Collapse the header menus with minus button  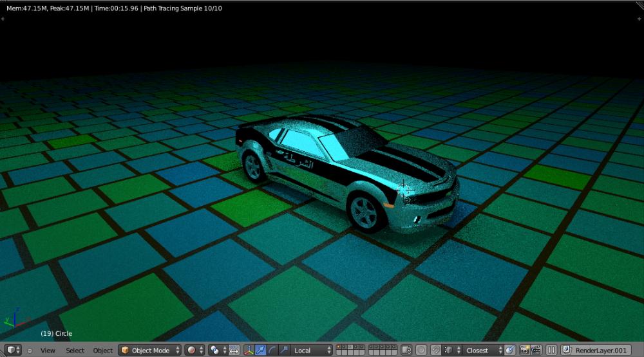[x=30, y=351]
